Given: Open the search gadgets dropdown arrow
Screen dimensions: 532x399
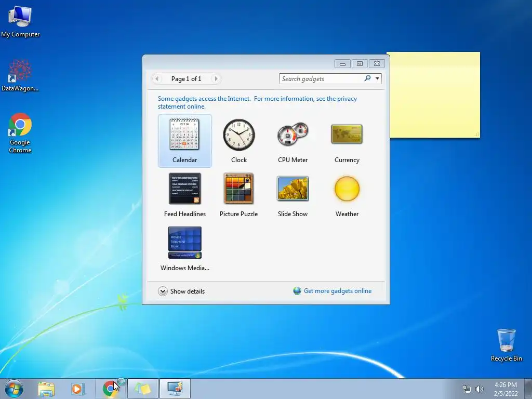Looking at the screenshot, I should tap(377, 78).
